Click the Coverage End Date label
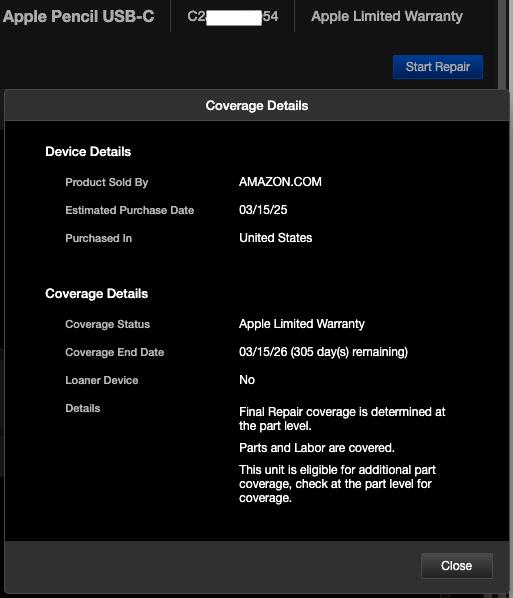The height and width of the screenshot is (598, 513). 114,352
